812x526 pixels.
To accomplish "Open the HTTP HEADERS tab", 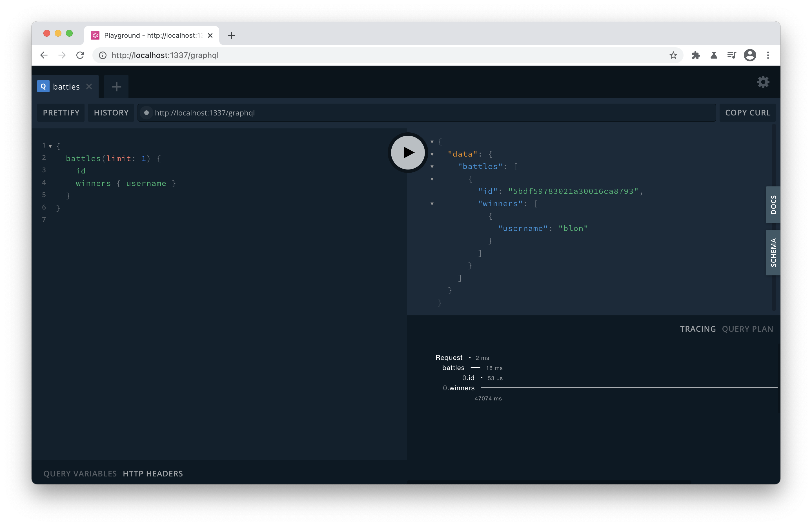I will coord(152,474).
